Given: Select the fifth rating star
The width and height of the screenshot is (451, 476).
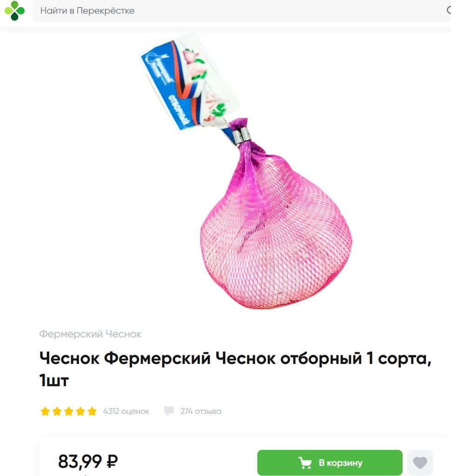Looking at the screenshot, I should (x=92, y=411).
